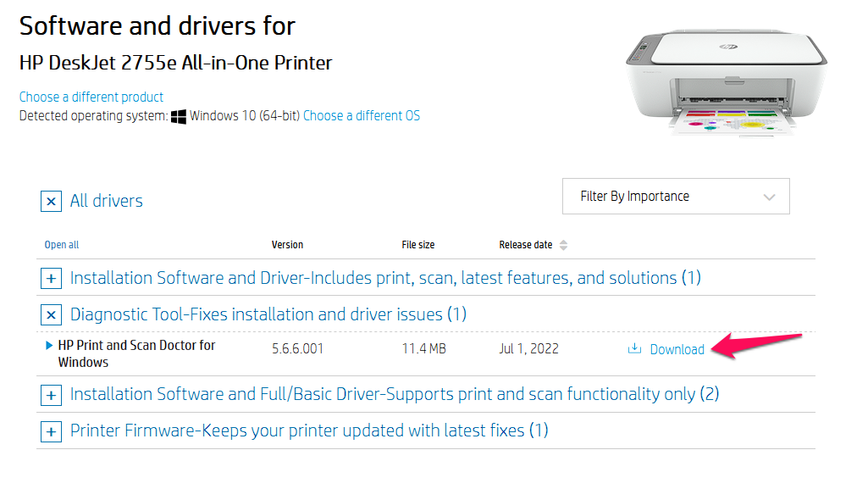Click the Open all link
868x500 pixels.
tap(62, 245)
